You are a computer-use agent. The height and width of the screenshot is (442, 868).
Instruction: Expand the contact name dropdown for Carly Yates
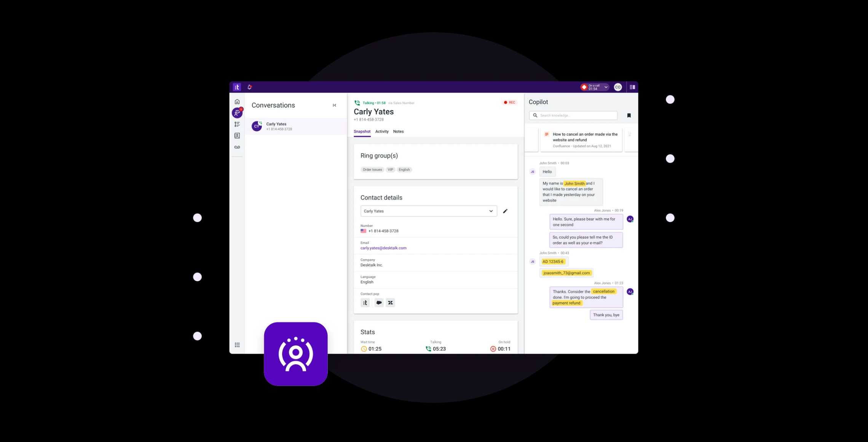(491, 211)
